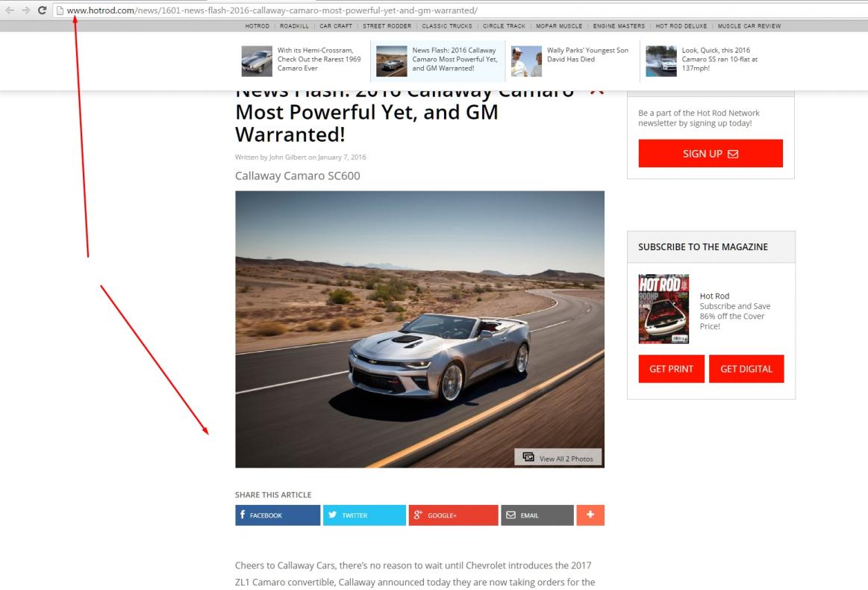Share the article on Facebook
This screenshot has height=590, width=868.
click(x=278, y=515)
